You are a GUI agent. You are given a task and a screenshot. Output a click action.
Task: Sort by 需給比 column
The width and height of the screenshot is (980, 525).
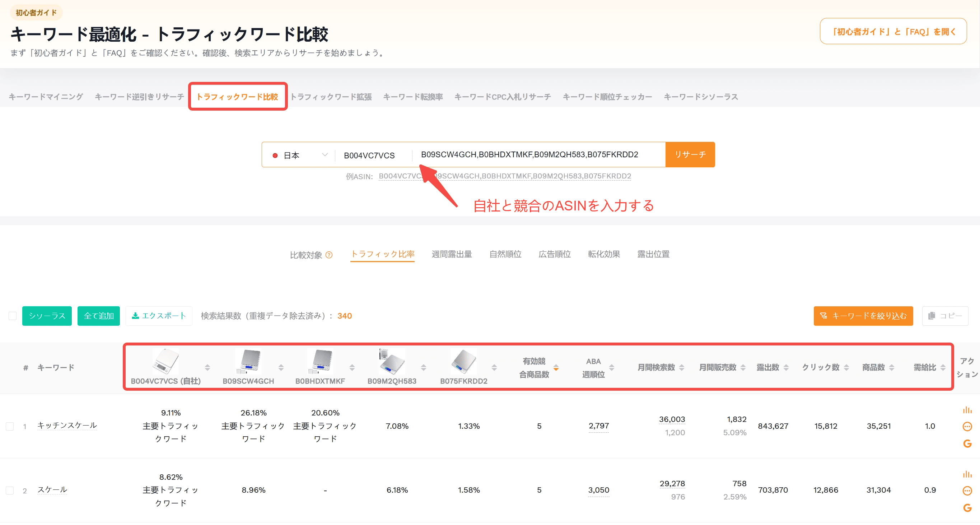[x=943, y=367]
